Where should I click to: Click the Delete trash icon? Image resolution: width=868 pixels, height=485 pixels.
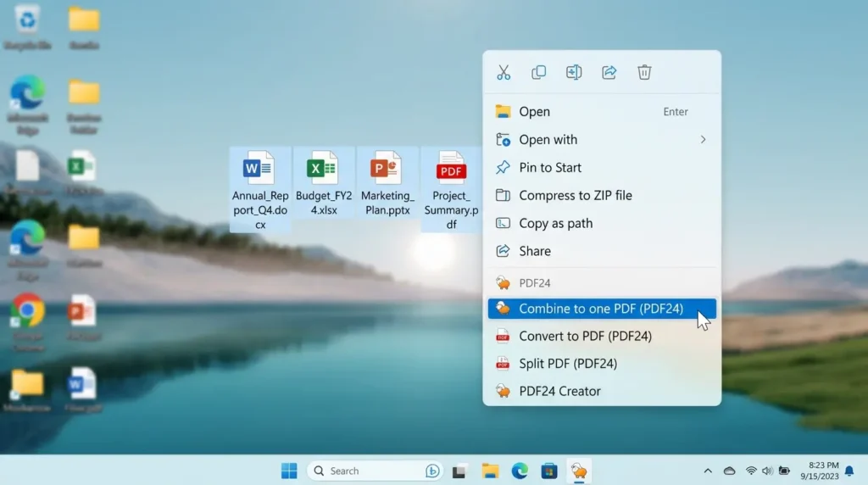[x=644, y=73]
